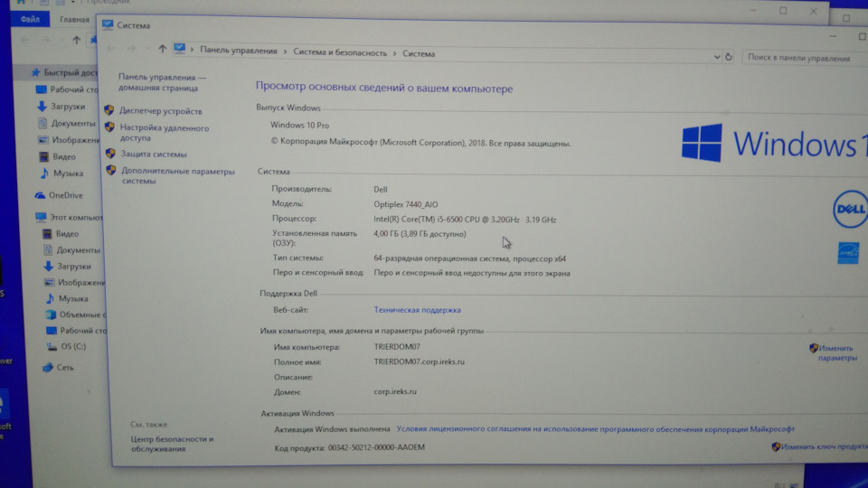Click model value Optiplex 7440_AIO
868x488 pixels.
(x=405, y=204)
